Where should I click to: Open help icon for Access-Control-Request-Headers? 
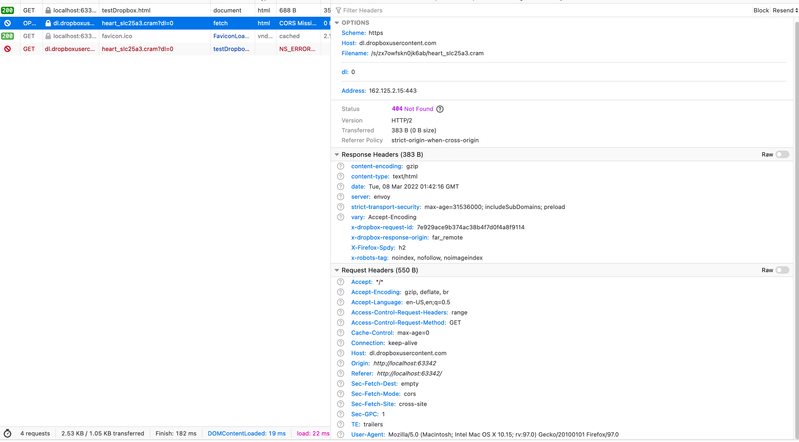coord(340,313)
